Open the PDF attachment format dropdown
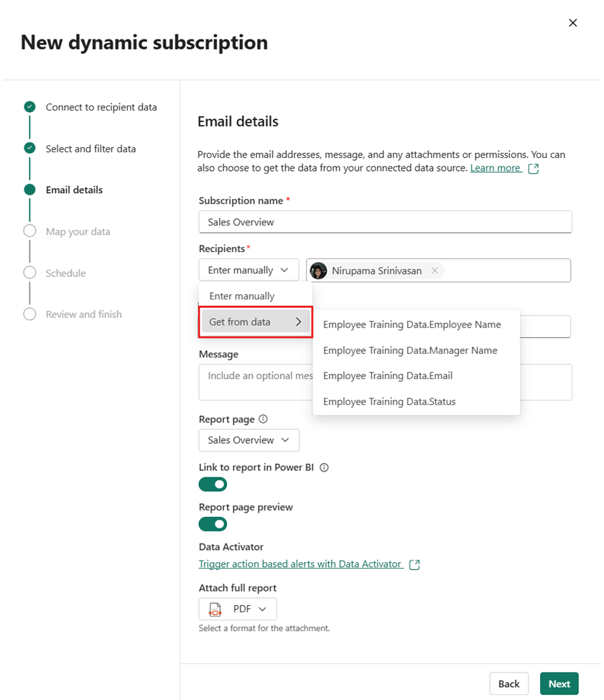604x700 pixels. [x=238, y=609]
